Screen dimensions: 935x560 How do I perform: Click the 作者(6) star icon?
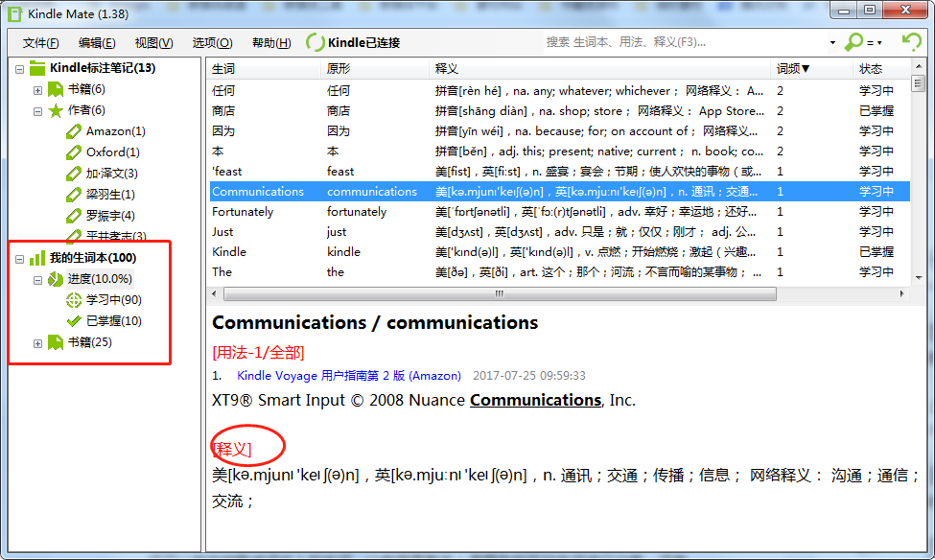(56, 110)
